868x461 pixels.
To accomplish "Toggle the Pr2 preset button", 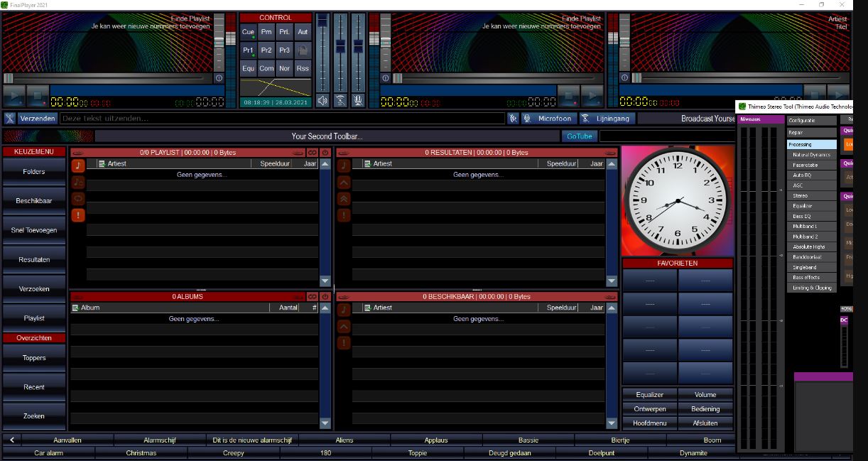I will coord(266,50).
